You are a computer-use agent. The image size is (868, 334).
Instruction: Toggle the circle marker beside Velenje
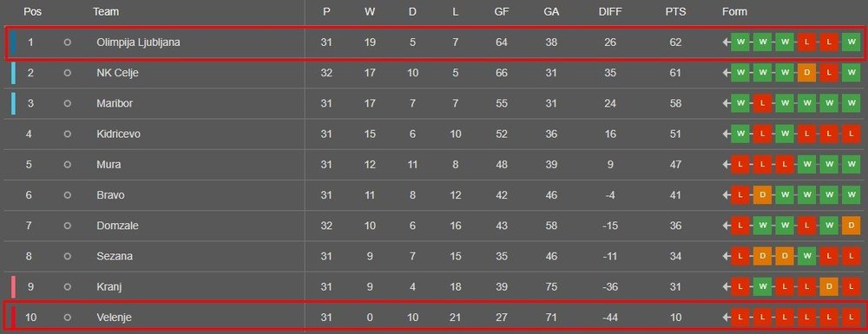click(x=68, y=318)
